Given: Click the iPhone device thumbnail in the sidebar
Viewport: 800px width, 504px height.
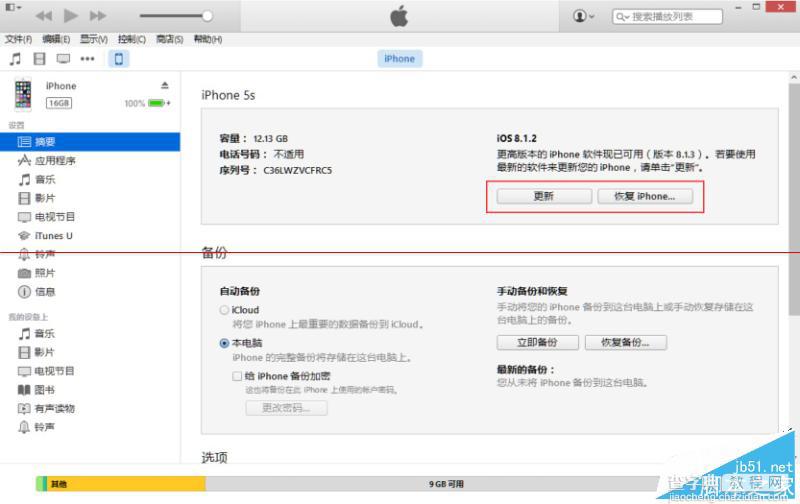Looking at the screenshot, I should coord(23,94).
